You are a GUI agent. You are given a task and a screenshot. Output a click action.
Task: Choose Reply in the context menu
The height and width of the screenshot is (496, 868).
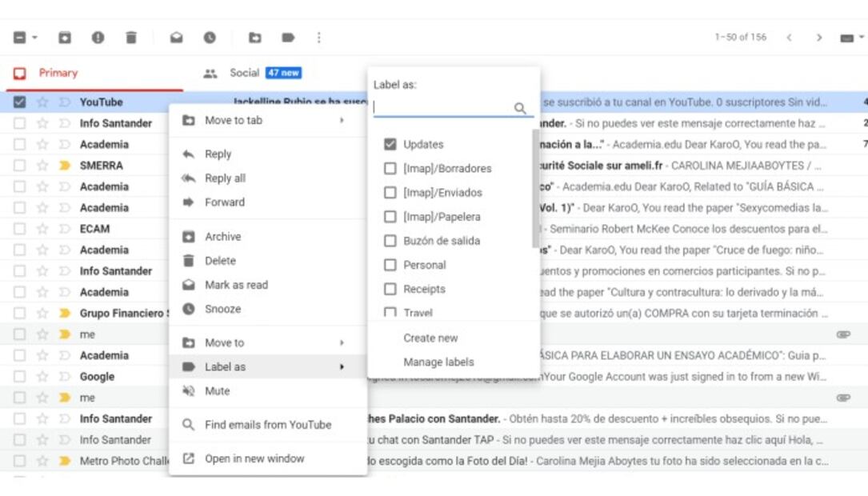coord(268,154)
